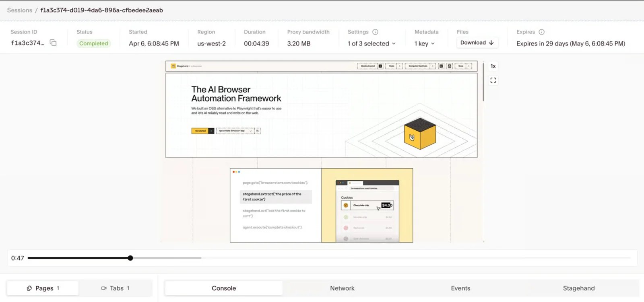Image resolution: width=644 pixels, height=302 pixels.
Task: Click the 0:47 playback time
Action: coord(18,258)
